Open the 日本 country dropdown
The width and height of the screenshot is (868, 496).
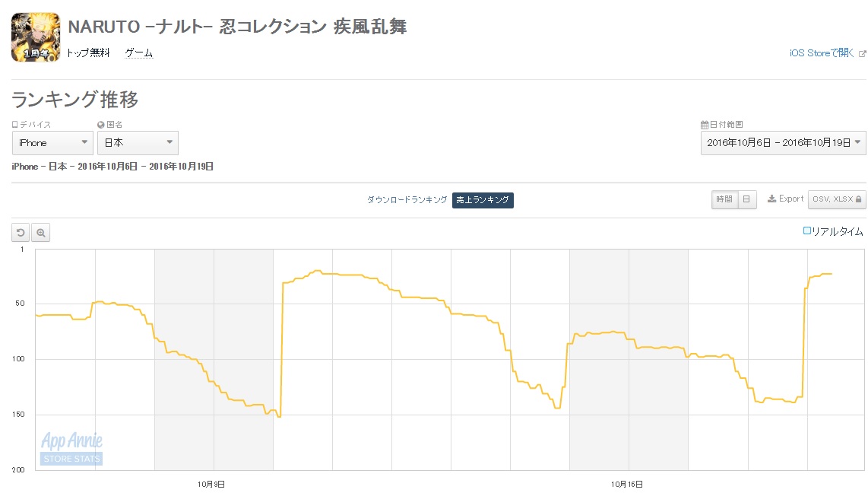(x=138, y=143)
